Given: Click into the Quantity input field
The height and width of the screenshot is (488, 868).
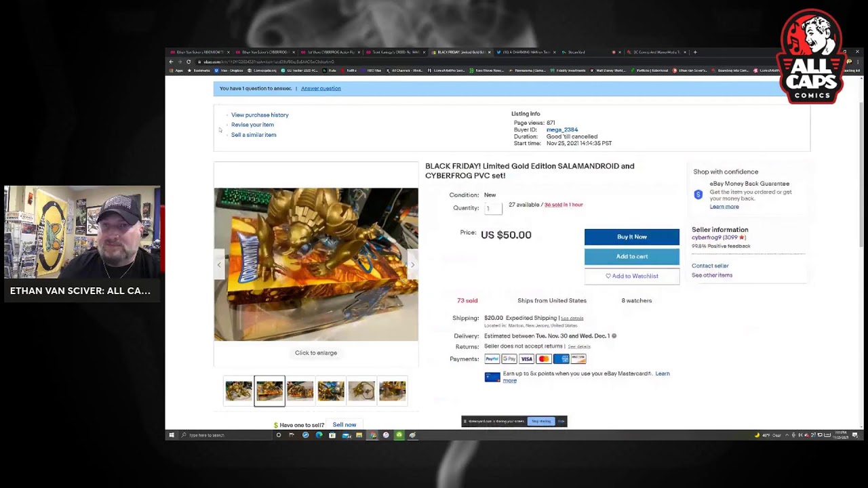Looking at the screenshot, I should 493,208.
